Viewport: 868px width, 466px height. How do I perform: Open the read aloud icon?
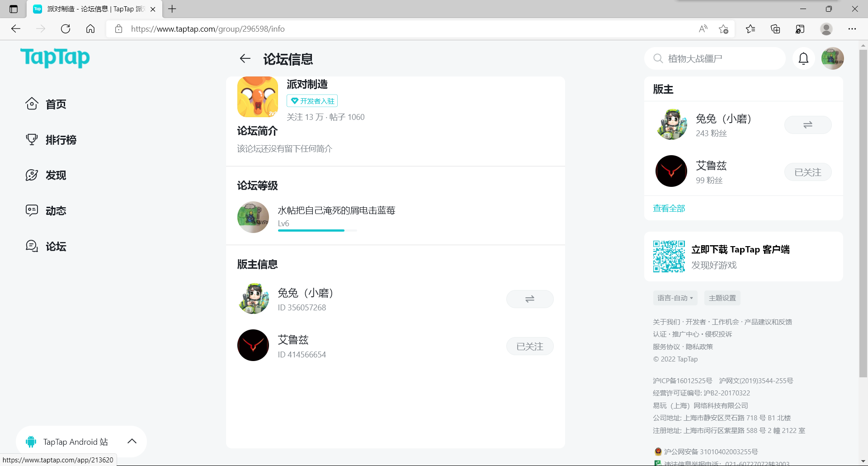[703, 29]
